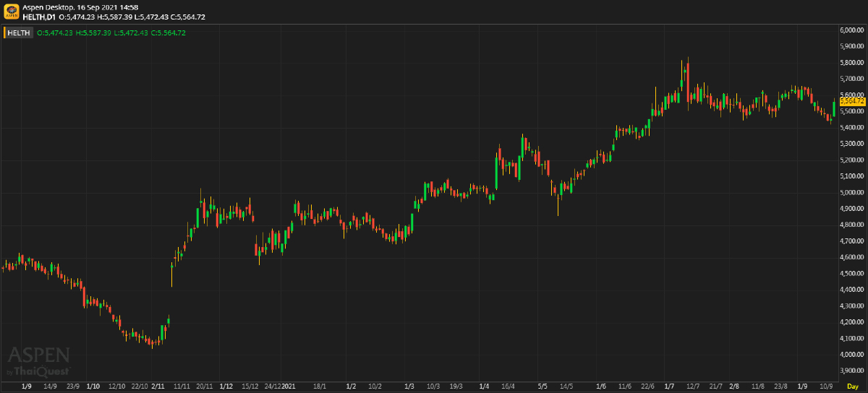Click the 5,900.00 price axis label
The height and width of the screenshot is (393, 868).
pos(853,46)
